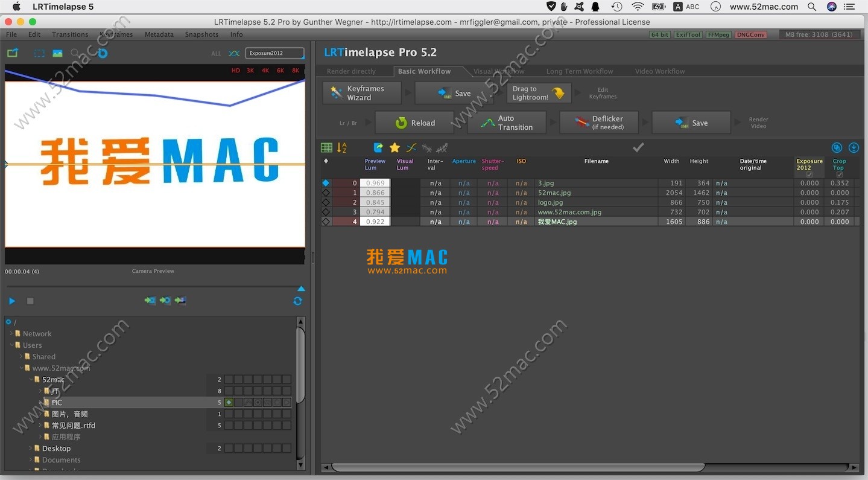Click the Reload button
The image size is (868, 480).
[414, 123]
